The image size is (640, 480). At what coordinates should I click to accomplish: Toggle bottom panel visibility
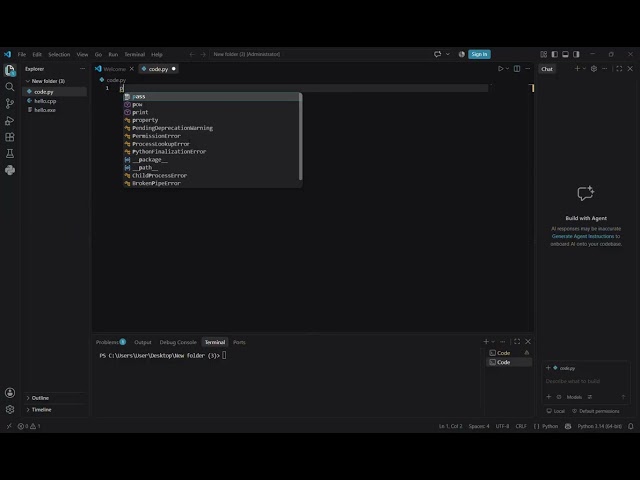[565, 54]
